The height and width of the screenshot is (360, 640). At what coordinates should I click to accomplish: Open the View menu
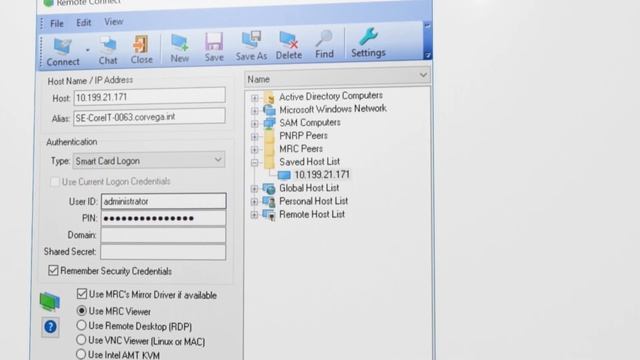tap(113, 22)
